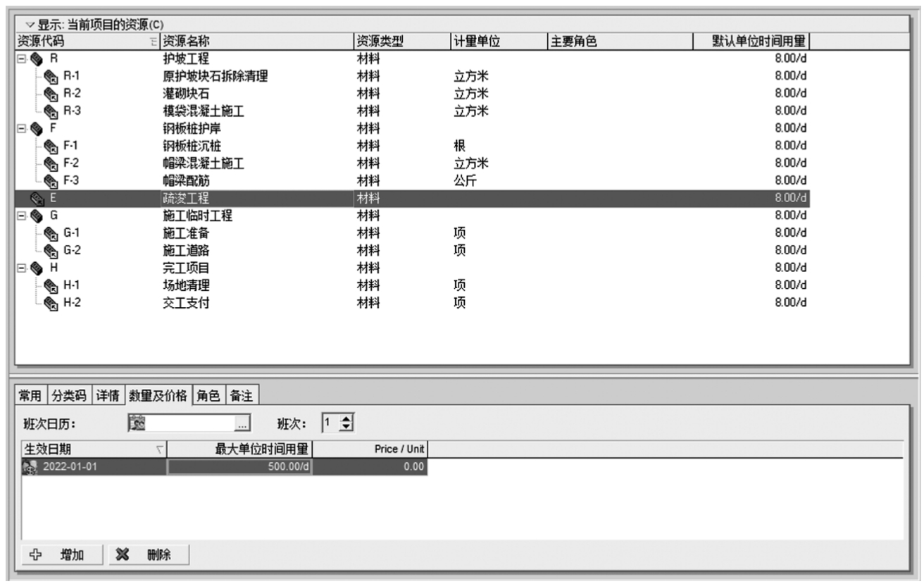Click the 班次 spinner arrows

346,423
